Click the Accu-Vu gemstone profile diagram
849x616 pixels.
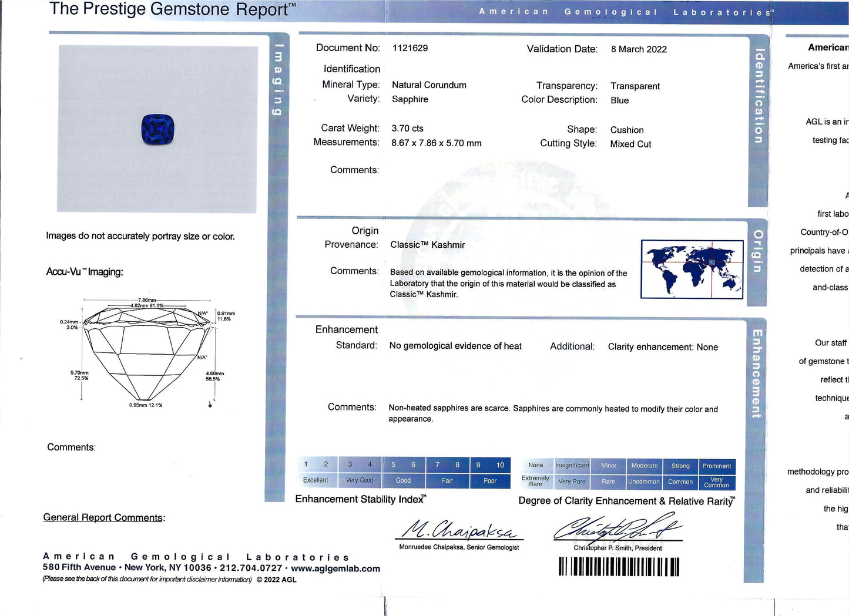(x=147, y=354)
